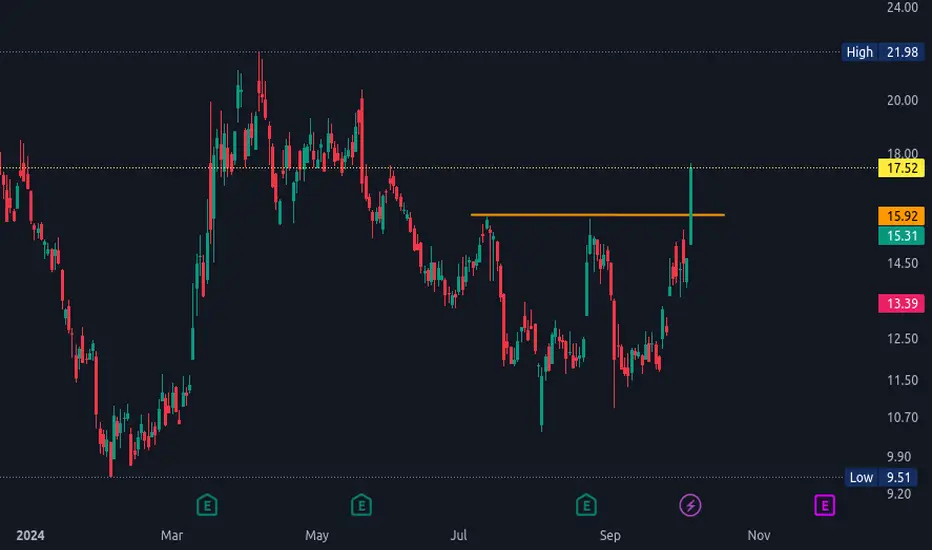The image size is (932, 550).
Task: Click the 14.50 price axis value
Action: click(x=902, y=263)
